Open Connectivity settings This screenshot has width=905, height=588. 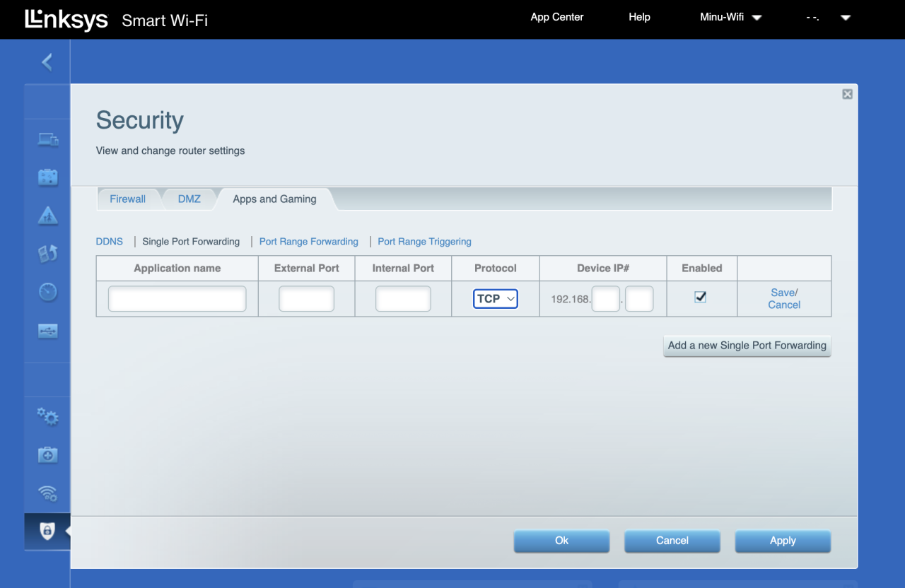pyautogui.click(x=47, y=417)
